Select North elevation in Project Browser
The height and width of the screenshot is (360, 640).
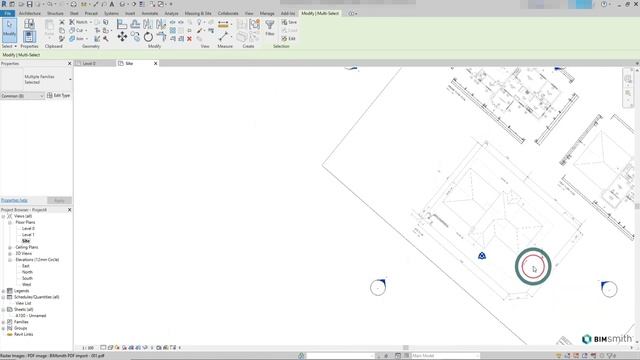27,272
